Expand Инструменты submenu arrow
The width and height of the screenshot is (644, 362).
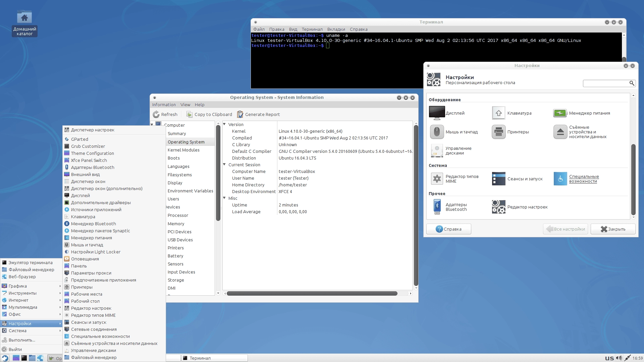click(60, 293)
